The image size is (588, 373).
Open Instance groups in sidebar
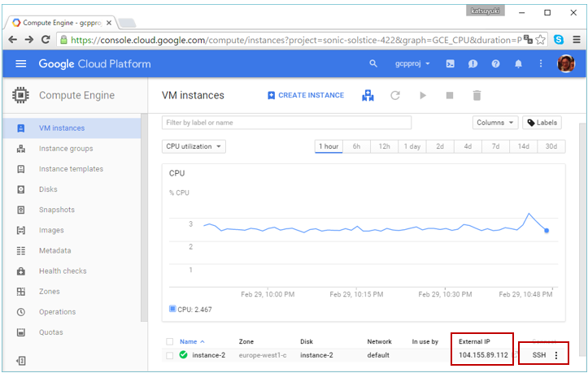pos(72,149)
